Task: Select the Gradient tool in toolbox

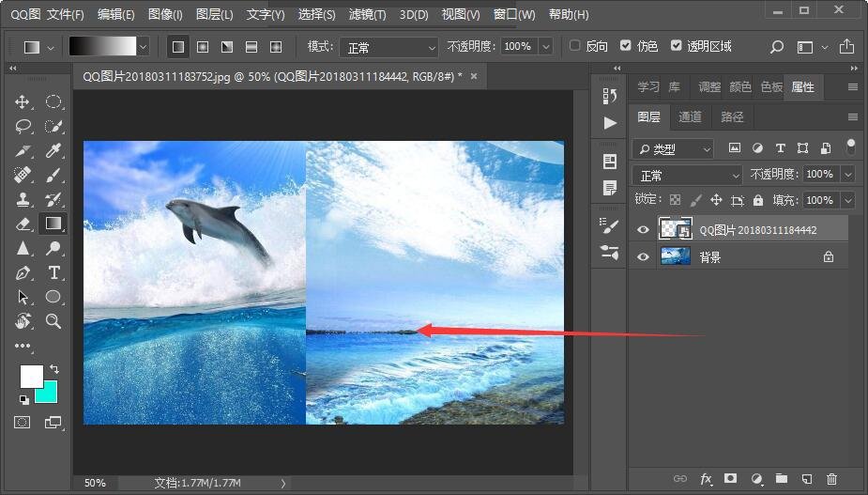Action: pos(53,224)
